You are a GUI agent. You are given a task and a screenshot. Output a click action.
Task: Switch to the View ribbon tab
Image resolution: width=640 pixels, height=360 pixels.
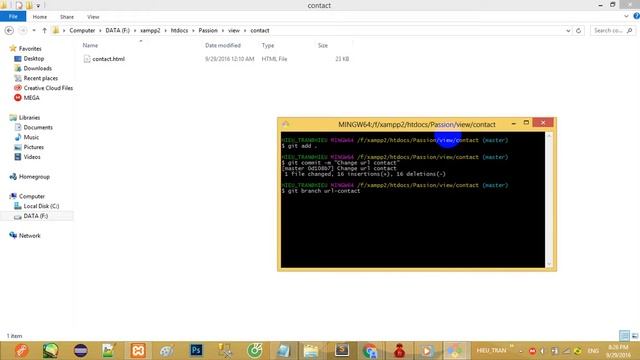pyautogui.click(x=93, y=17)
